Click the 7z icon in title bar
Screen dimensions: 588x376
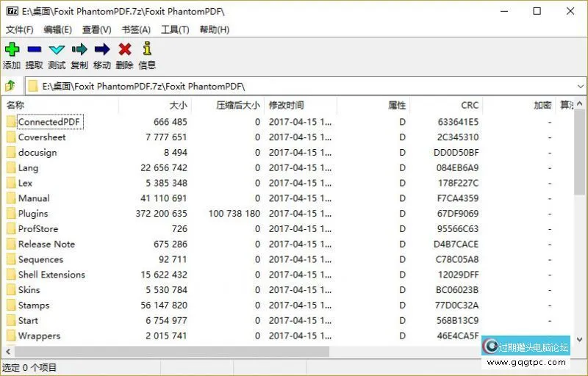tap(12, 11)
